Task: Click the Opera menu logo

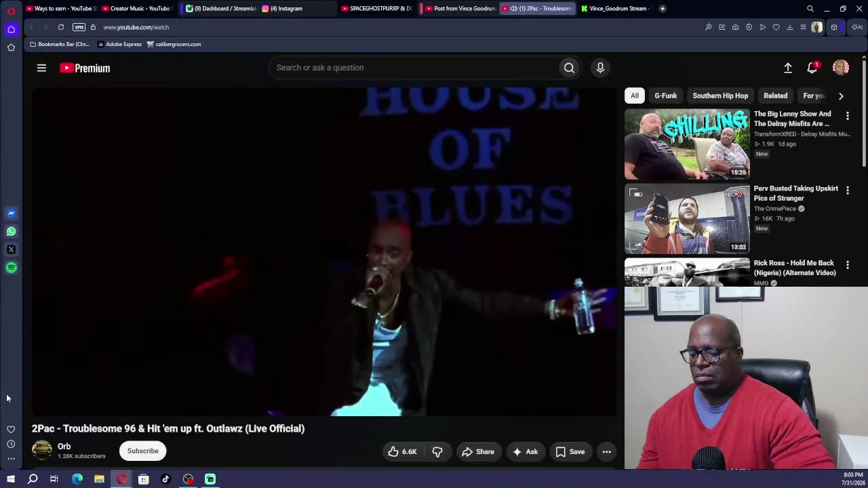Action: click(x=11, y=11)
